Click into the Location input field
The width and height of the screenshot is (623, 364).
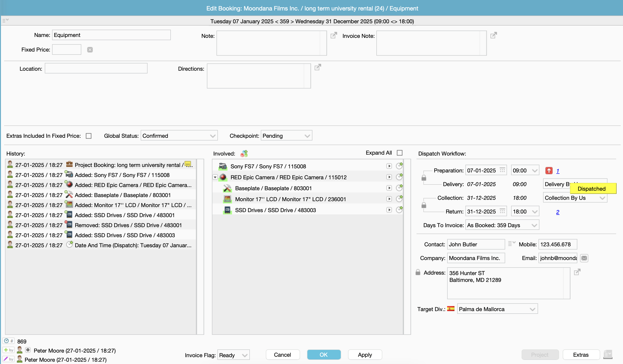coord(96,68)
